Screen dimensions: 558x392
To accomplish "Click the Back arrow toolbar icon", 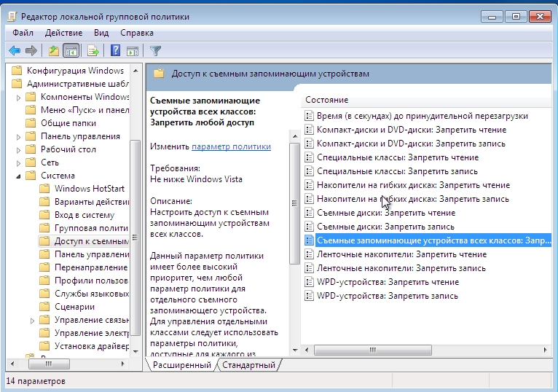I will tap(15, 51).
